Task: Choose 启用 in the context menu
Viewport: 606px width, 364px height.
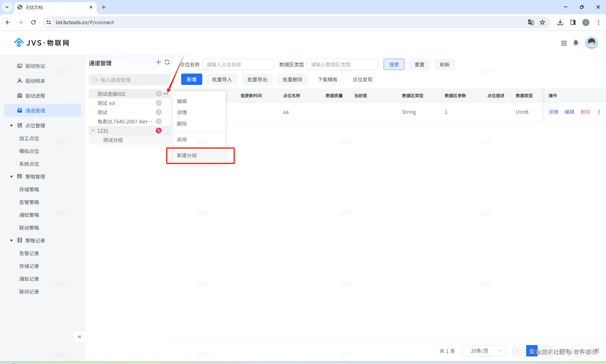Action: coord(182,140)
